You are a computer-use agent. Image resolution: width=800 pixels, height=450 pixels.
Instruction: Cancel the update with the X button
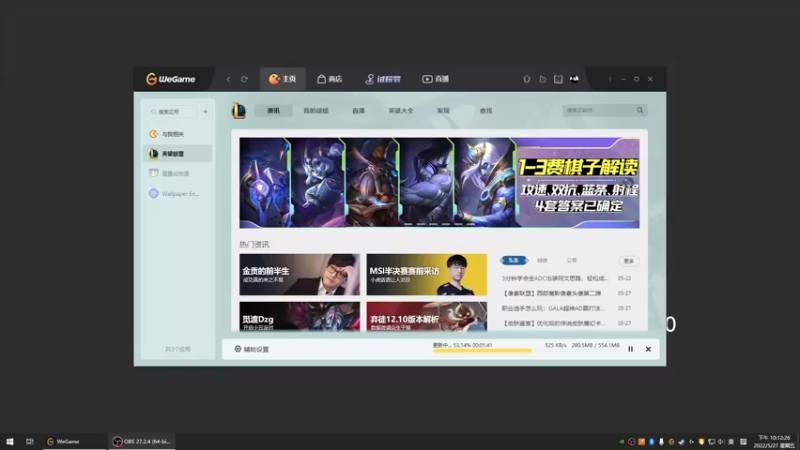(648, 349)
